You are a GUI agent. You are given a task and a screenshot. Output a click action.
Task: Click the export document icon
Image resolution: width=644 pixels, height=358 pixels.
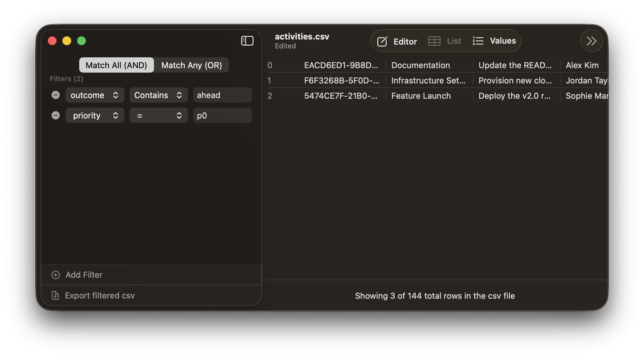(x=55, y=296)
